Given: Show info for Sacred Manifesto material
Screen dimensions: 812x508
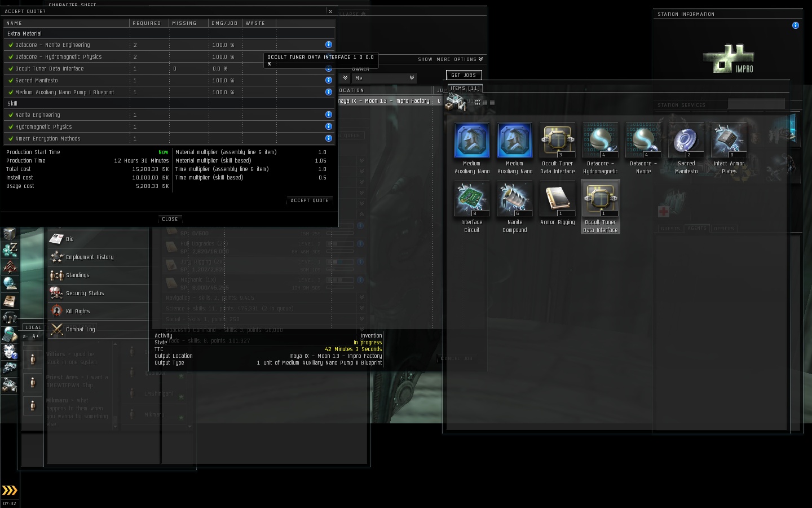Looking at the screenshot, I should [x=329, y=80].
